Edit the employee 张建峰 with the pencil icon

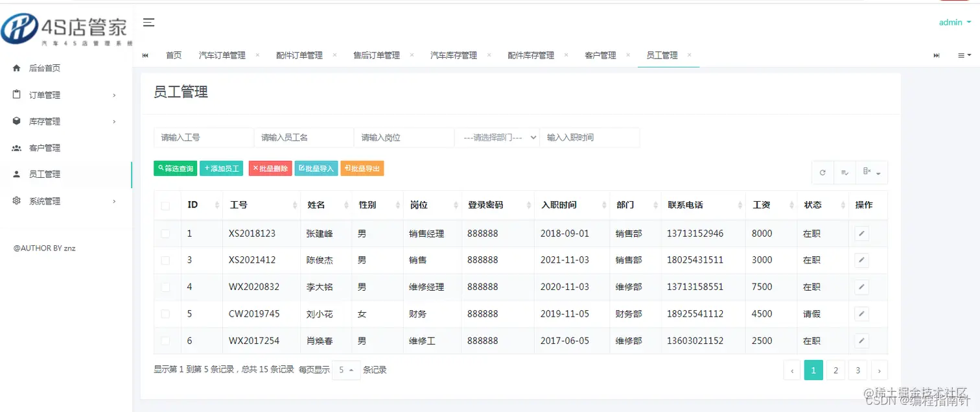(861, 234)
